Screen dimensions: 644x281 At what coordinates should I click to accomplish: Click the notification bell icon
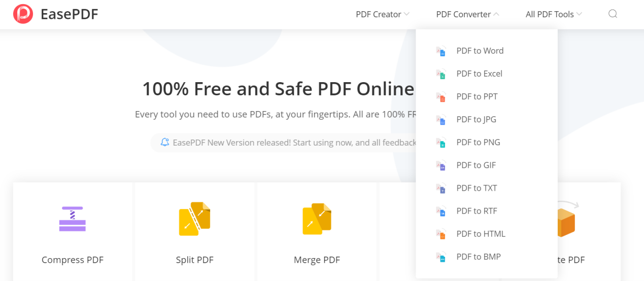pyautogui.click(x=164, y=143)
